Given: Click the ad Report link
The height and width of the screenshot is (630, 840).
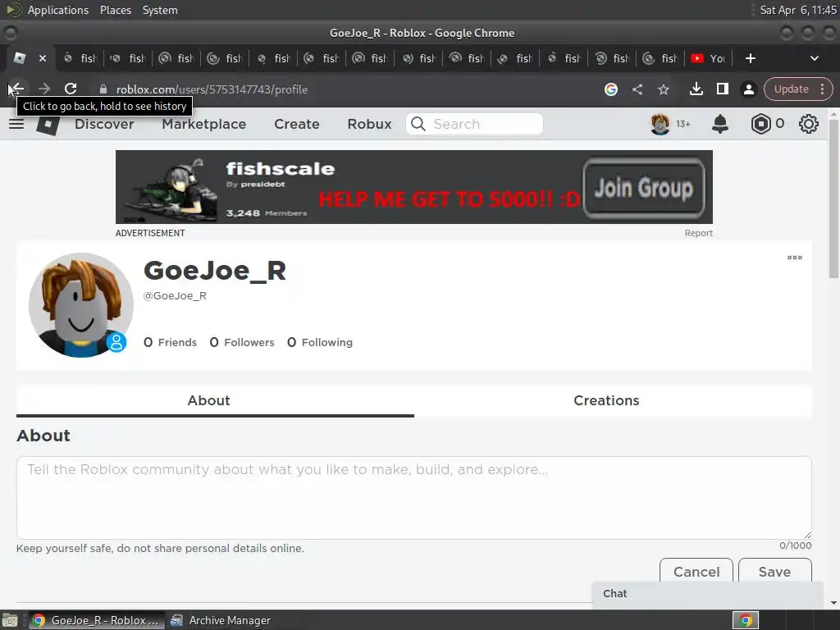Looking at the screenshot, I should pos(699,233).
